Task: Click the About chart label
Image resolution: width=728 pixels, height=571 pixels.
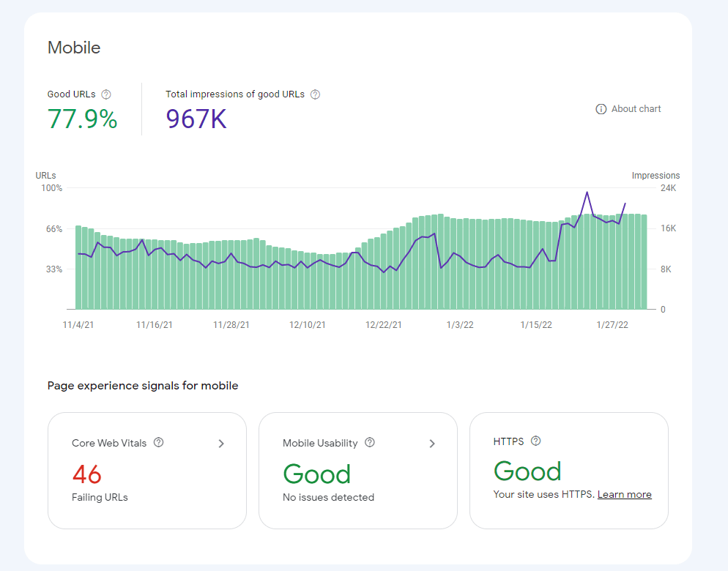Action: coord(634,108)
